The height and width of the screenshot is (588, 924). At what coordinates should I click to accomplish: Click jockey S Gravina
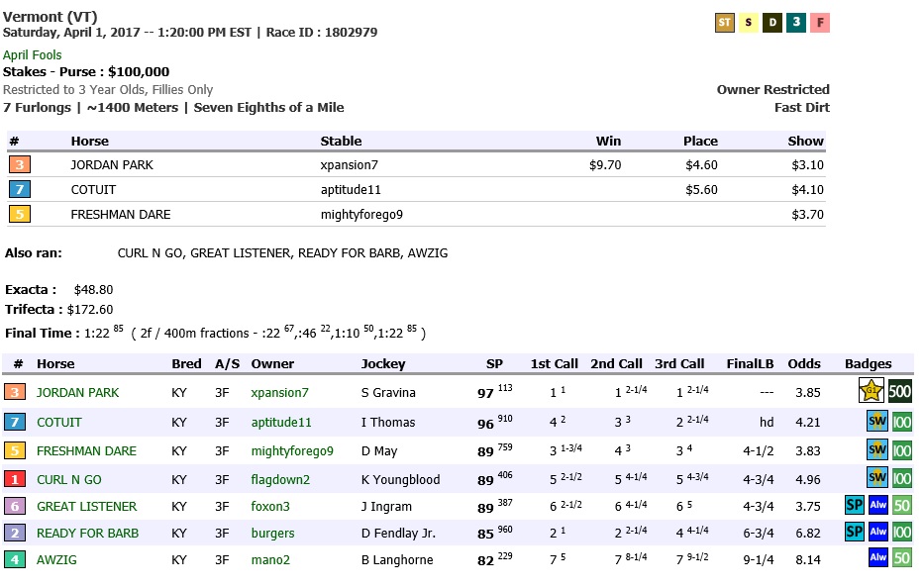(388, 392)
